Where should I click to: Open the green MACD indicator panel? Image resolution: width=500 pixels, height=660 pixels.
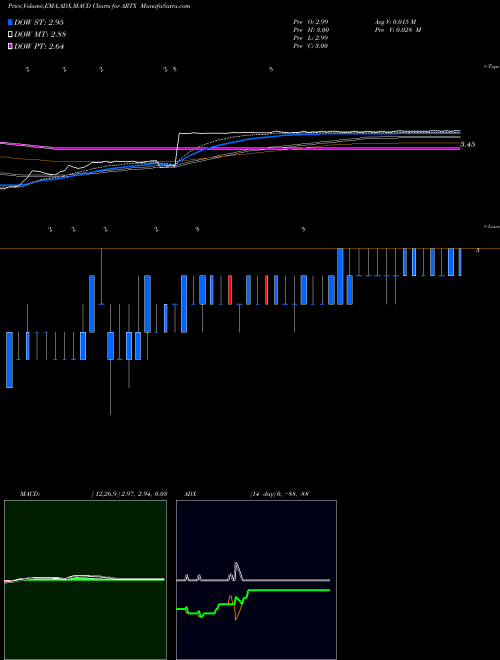85,580
